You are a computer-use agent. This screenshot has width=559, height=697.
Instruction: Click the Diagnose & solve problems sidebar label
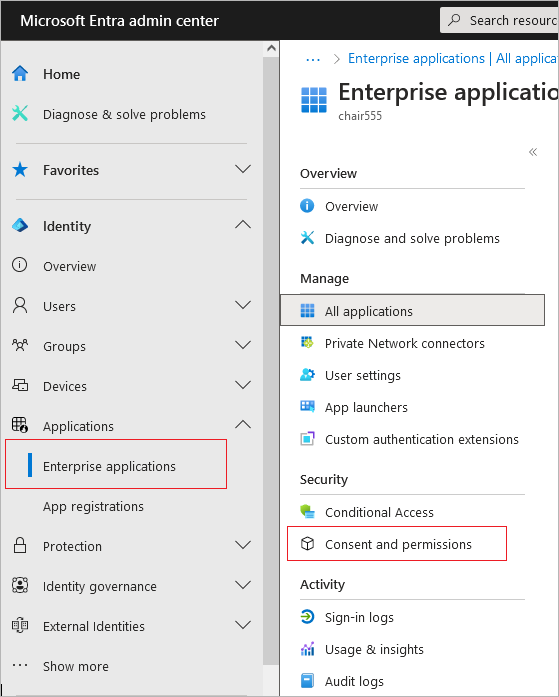[x=124, y=114]
